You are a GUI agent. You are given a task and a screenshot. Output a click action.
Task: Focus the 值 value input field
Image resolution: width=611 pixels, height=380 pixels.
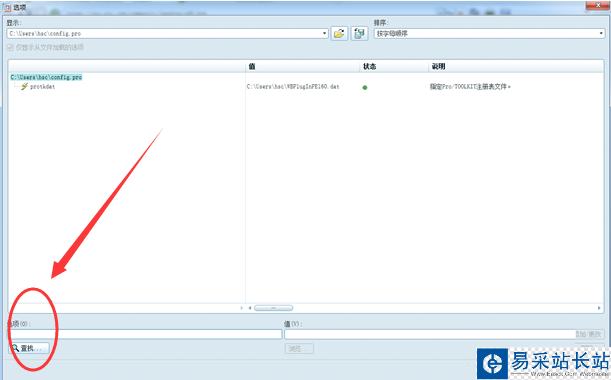pos(429,334)
